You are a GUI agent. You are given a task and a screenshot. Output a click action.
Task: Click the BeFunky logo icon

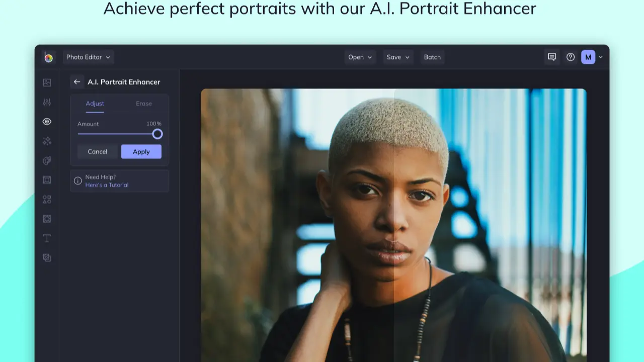(x=48, y=57)
